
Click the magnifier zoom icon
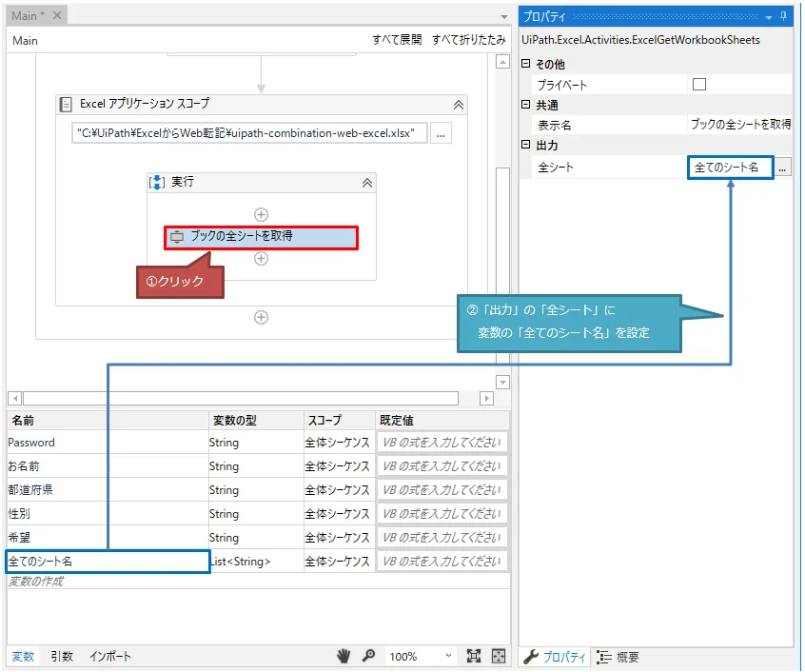point(368,656)
